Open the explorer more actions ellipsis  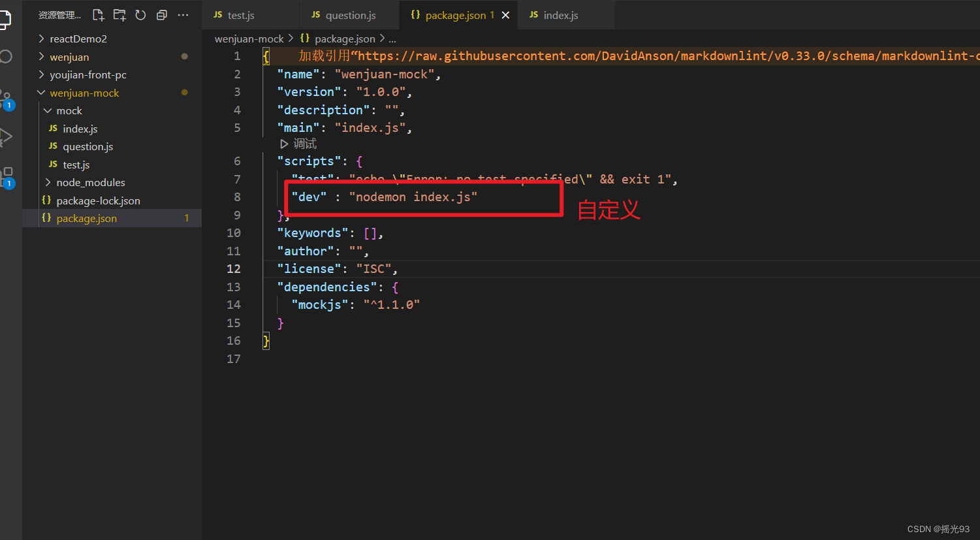click(183, 15)
